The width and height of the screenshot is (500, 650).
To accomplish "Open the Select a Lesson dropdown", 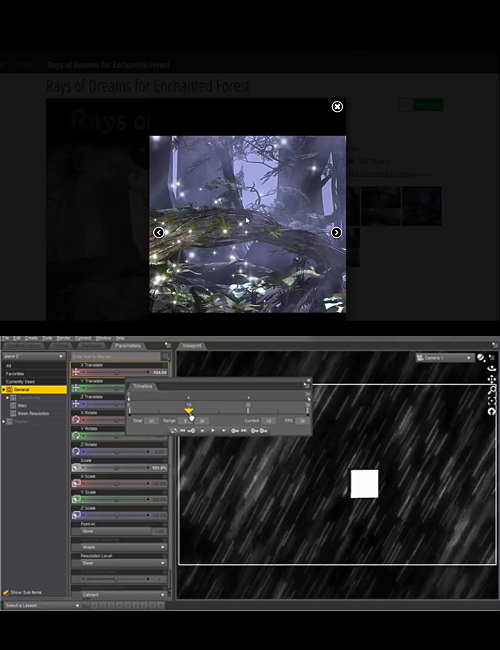I will tap(41, 606).
